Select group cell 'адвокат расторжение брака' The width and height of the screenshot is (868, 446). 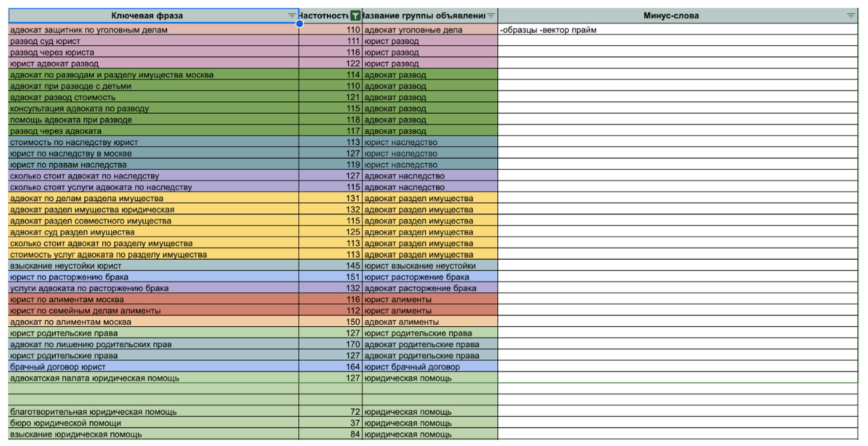[x=430, y=288]
